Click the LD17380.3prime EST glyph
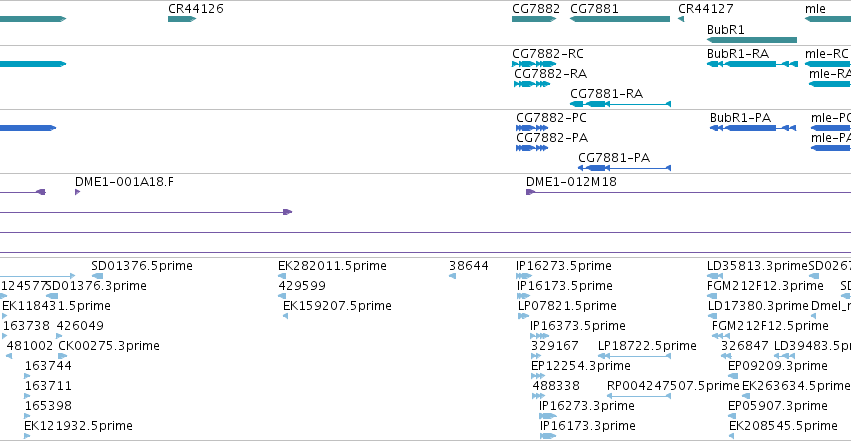 point(713,316)
